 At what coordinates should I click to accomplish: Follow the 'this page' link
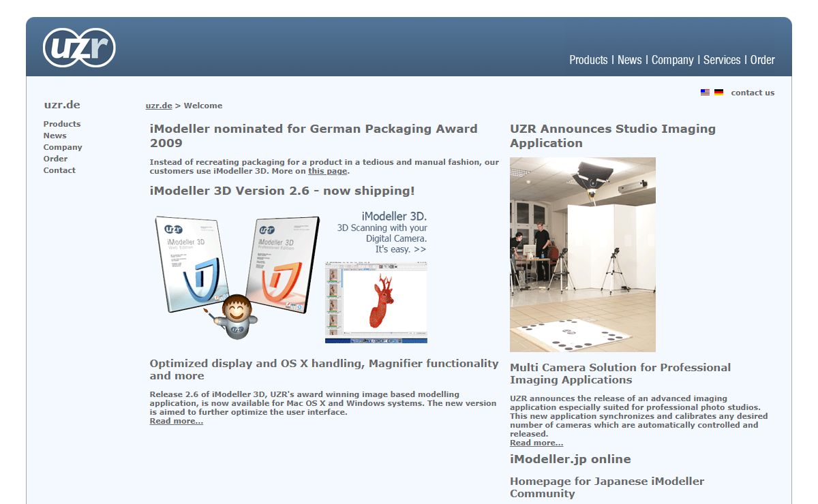coord(327,171)
